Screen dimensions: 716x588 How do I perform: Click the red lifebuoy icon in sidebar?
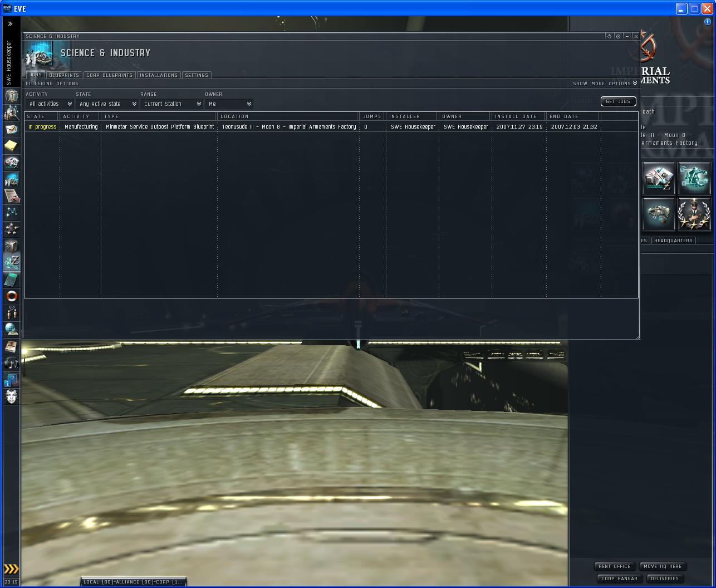click(x=12, y=296)
